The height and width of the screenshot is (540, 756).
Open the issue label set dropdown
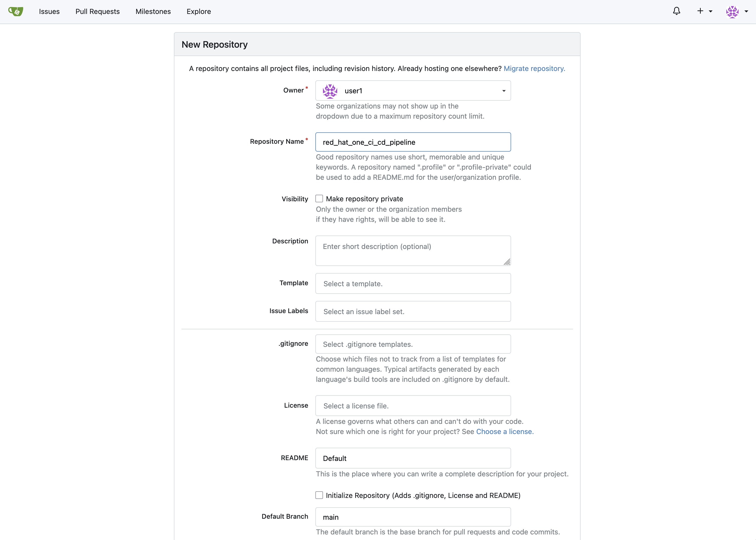point(413,311)
